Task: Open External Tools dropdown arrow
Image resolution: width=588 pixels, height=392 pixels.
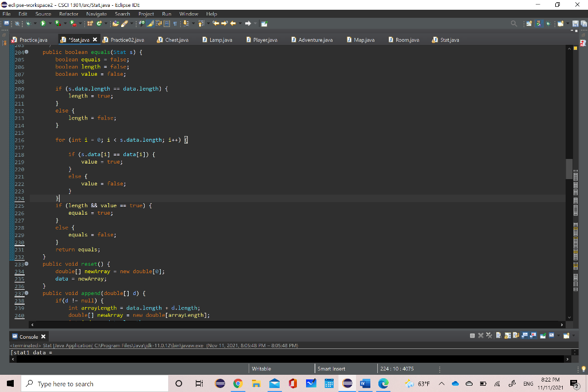Action: click(x=80, y=24)
